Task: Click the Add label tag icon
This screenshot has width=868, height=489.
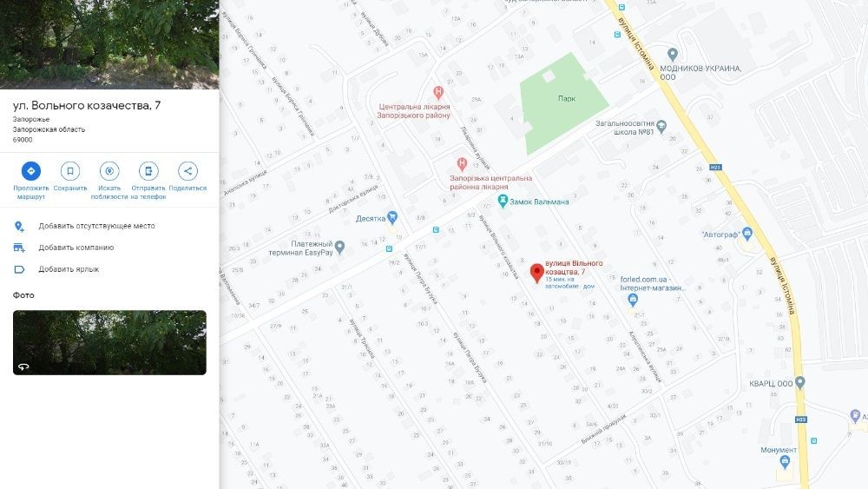Action: (x=19, y=269)
